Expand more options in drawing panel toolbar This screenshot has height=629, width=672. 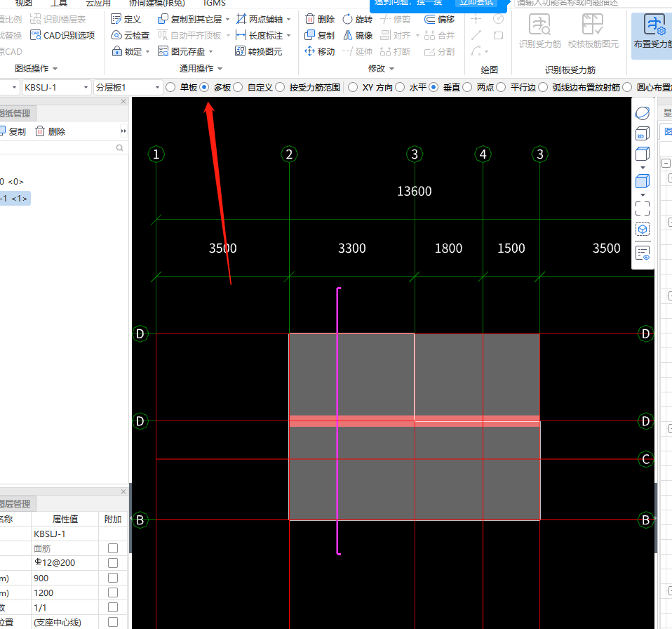click(x=123, y=131)
